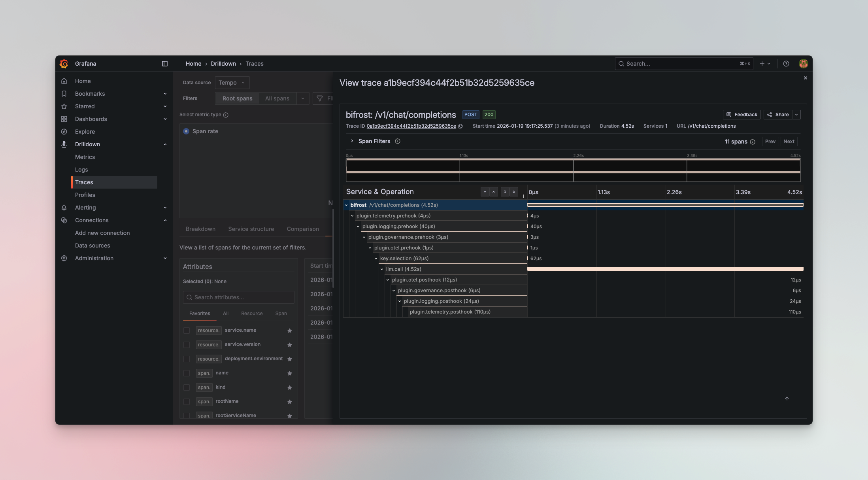Click the Feedback button
Viewport: 868px width, 480px height.
(742, 115)
